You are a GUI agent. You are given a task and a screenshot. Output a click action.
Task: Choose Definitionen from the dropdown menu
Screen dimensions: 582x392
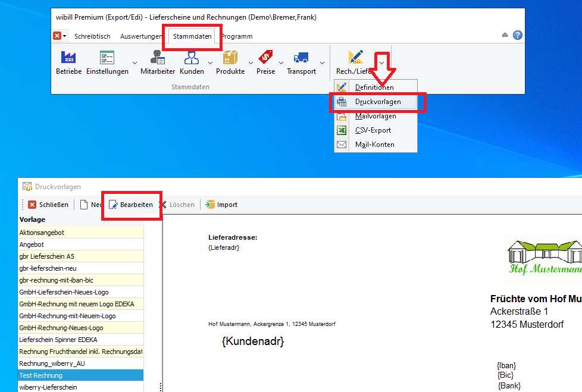click(x=376, y=87)
